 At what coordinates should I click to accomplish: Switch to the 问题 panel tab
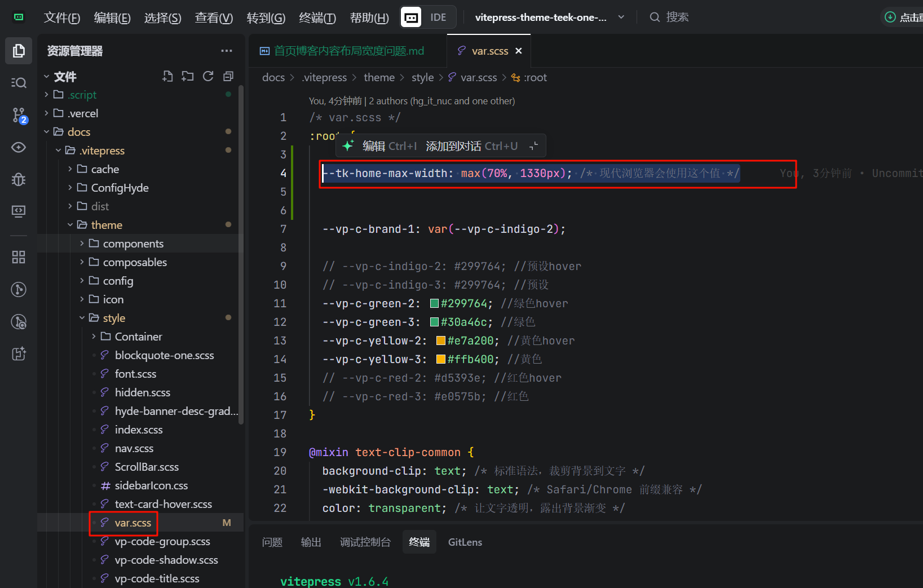[x=272, y=542]
